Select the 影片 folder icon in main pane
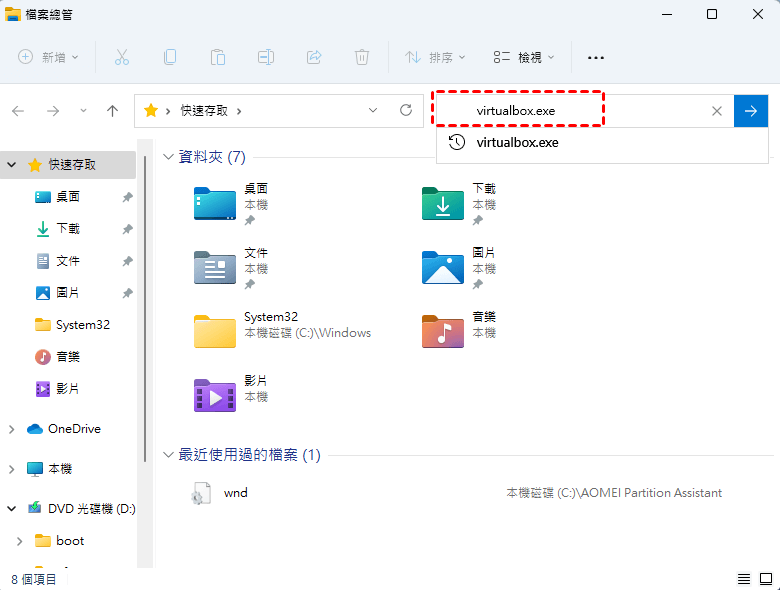Viewport: 780px width, 590px height. point(215,395)
